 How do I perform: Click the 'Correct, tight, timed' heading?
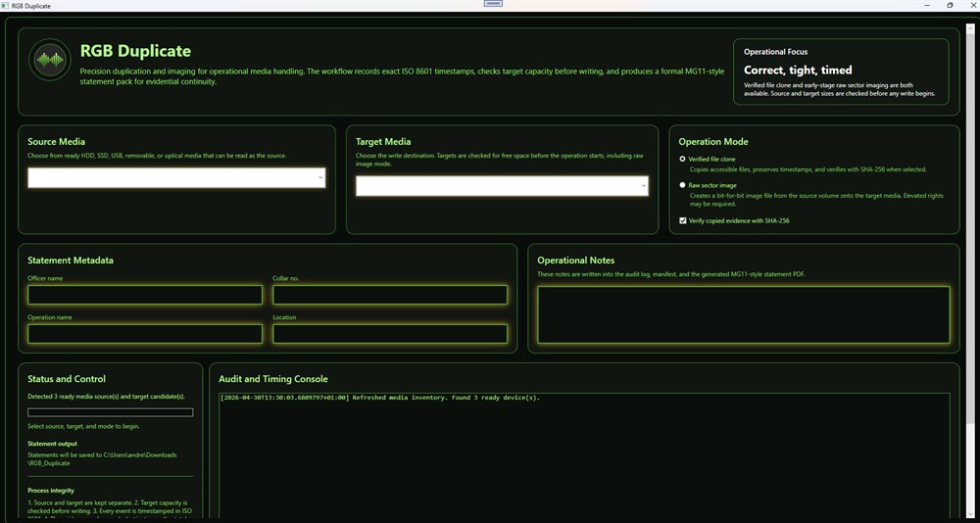(x=798, y=70)
